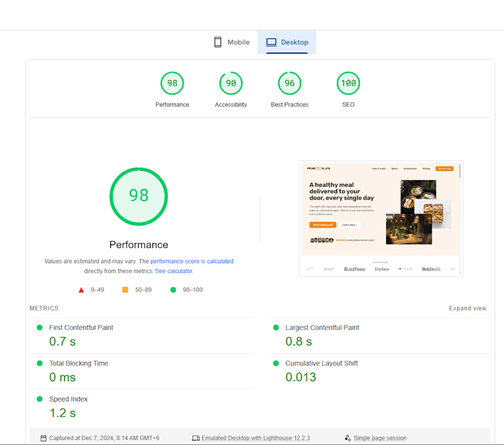Click the 0.8 s Largest Contentful Paint value
The height and width of the screenshot is (445, 504).
(299, 342)
